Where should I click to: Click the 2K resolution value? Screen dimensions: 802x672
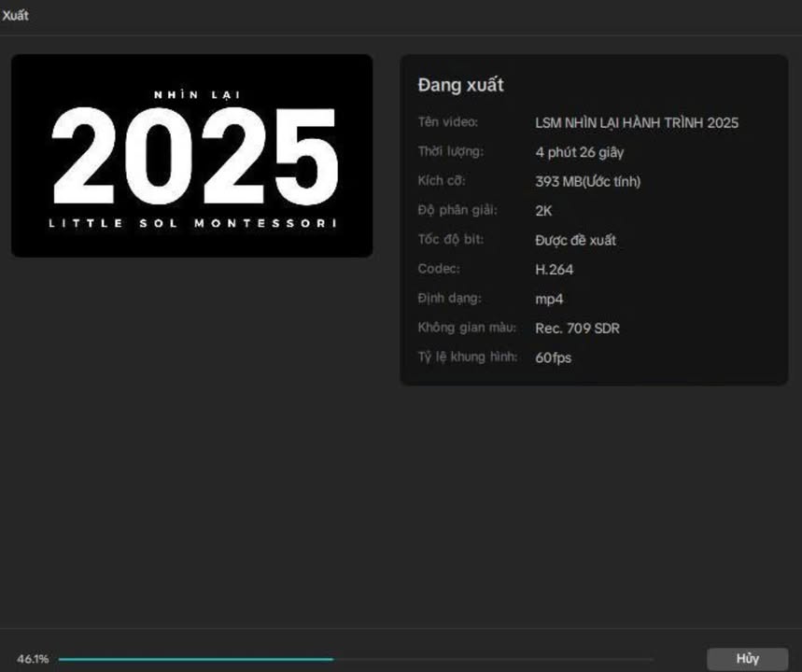[x=543, y=211]
